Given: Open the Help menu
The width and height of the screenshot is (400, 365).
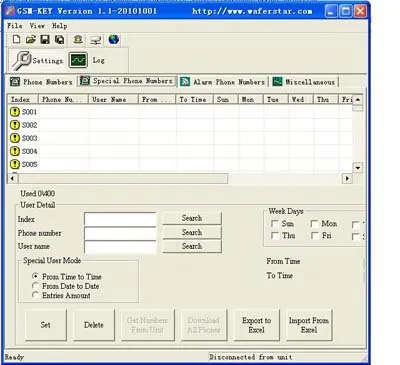Looking at the screenshot, I should coord(59,26).
